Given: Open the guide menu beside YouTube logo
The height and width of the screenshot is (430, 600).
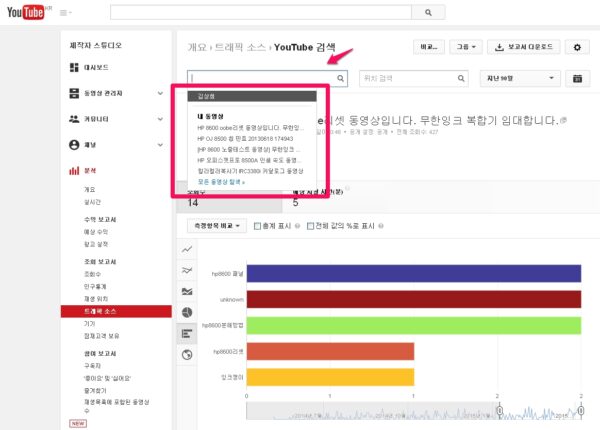Looking at the screenshot, I should point(65,13).
